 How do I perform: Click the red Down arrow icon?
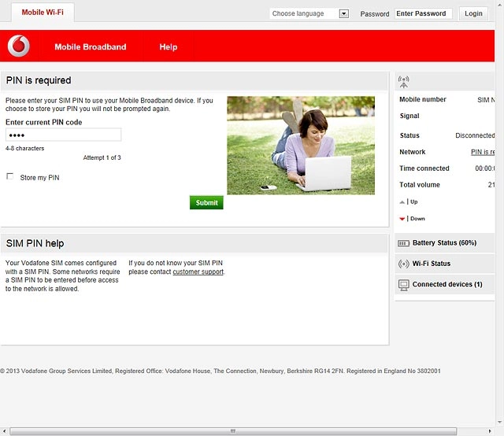(402, 219)
